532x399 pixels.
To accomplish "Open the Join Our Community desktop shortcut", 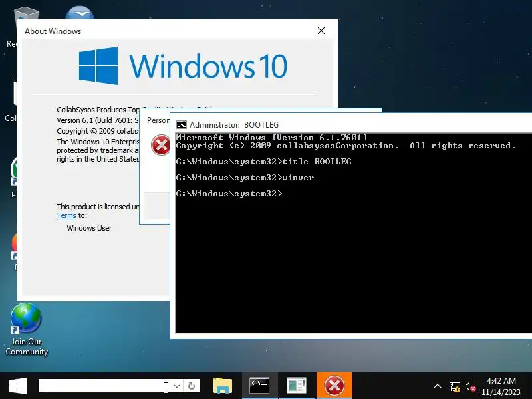I will (x=26, y=329).
